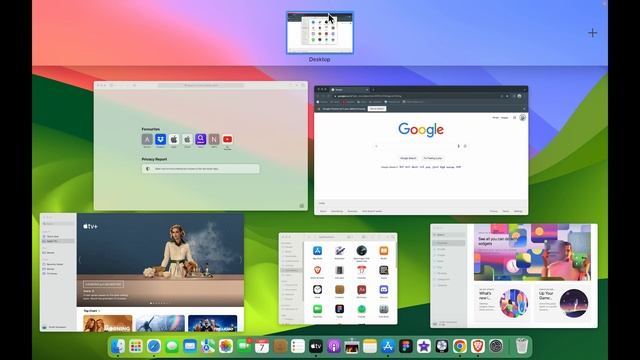Open Mail from the Dock

coord(190,346)
